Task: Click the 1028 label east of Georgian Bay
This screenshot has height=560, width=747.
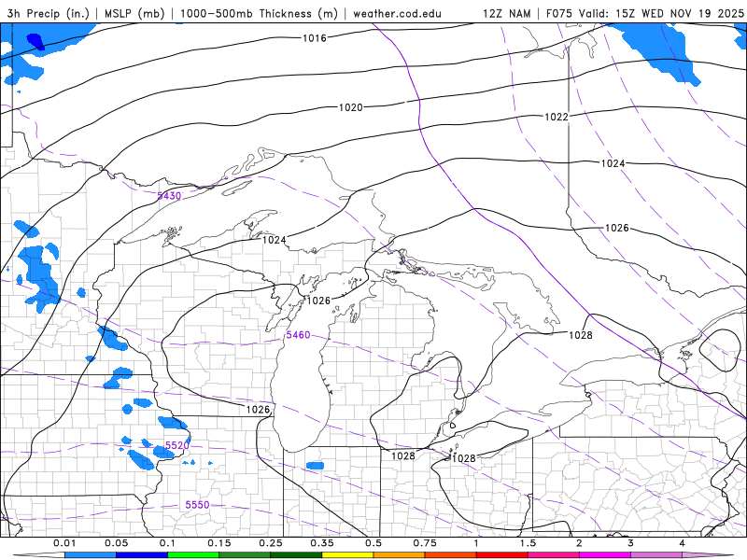Action: (581, 335)
